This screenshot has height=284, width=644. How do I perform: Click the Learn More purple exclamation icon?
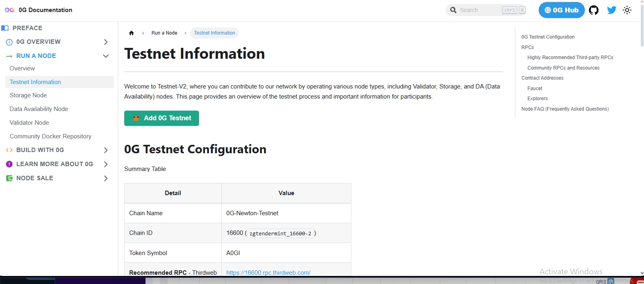(9, 164)
